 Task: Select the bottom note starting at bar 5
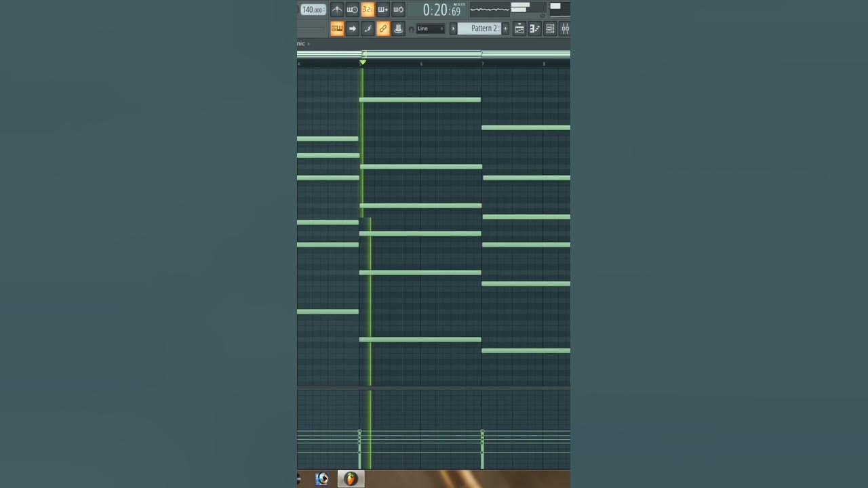[x=420, y=340]
